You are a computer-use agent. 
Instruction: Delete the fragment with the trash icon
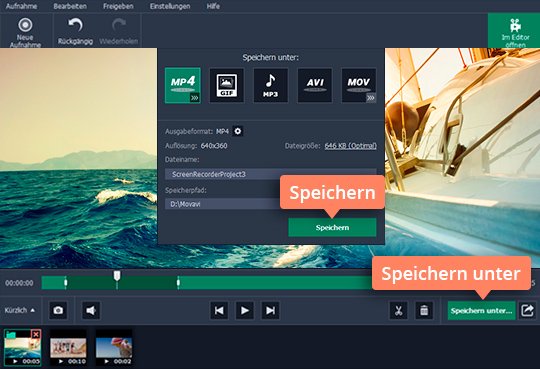click(424, 310)
